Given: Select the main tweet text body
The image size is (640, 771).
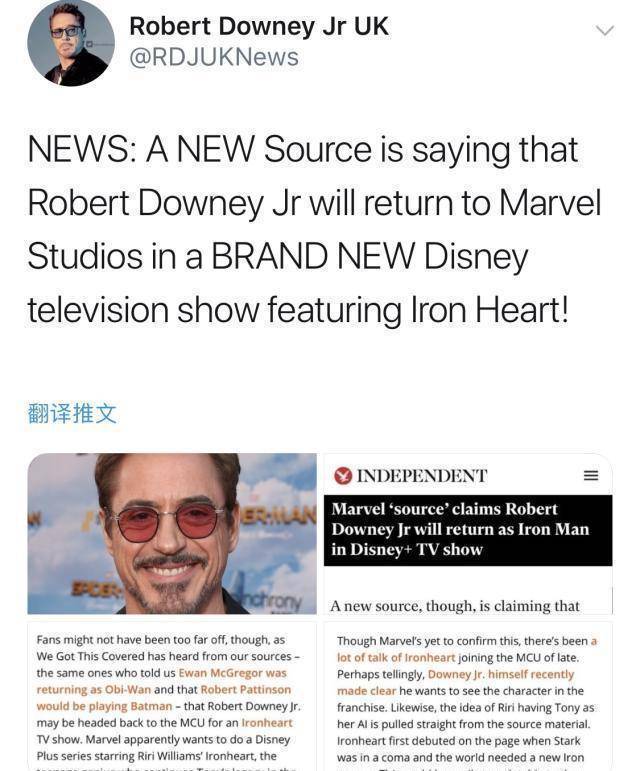Looking at the screenshot, I should point(315,230).
